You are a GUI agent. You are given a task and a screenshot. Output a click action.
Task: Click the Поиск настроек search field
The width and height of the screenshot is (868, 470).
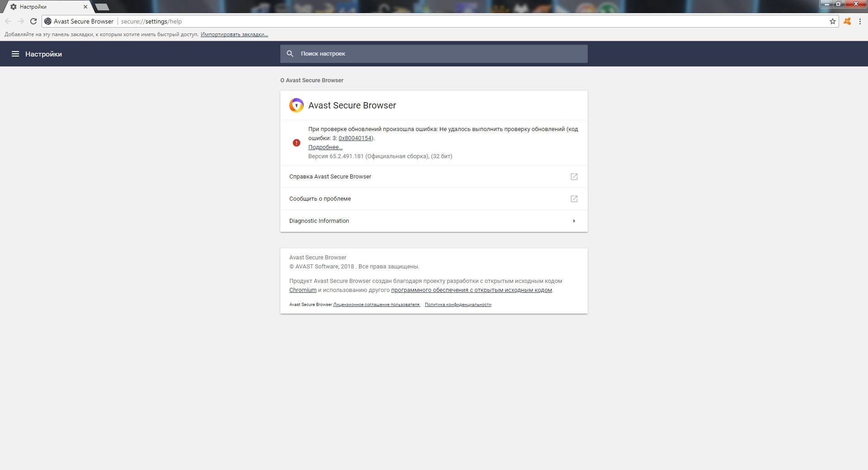point(434,54)
